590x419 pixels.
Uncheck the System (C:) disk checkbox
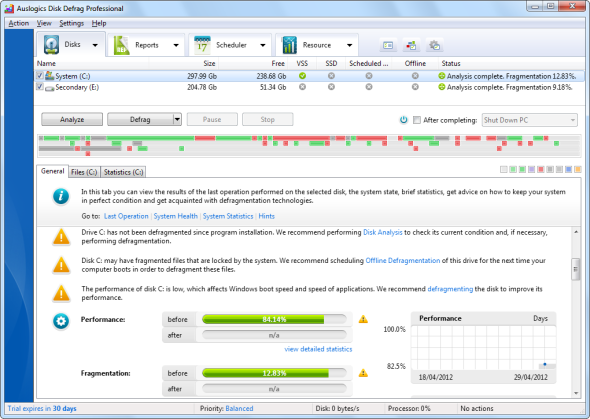point(40,76)
